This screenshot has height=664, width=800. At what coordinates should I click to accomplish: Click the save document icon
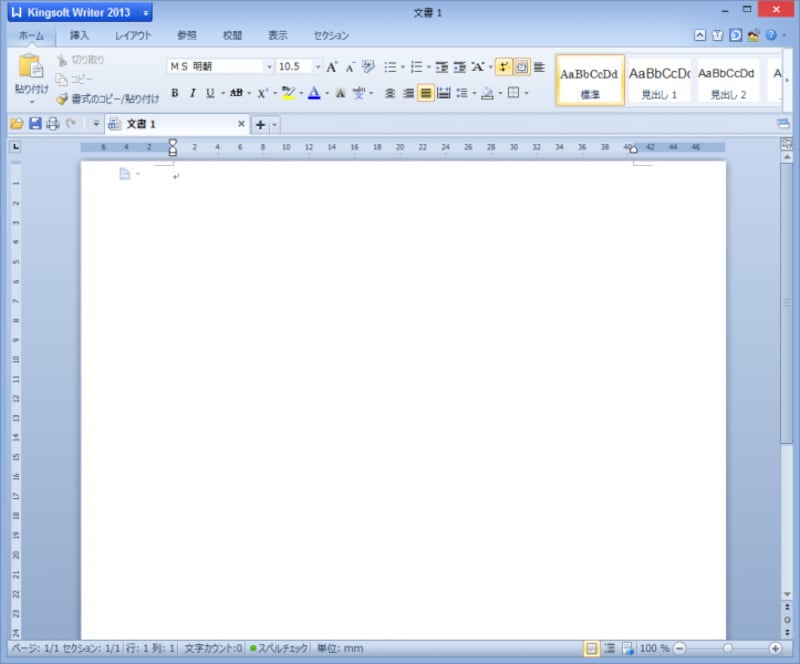35,124
